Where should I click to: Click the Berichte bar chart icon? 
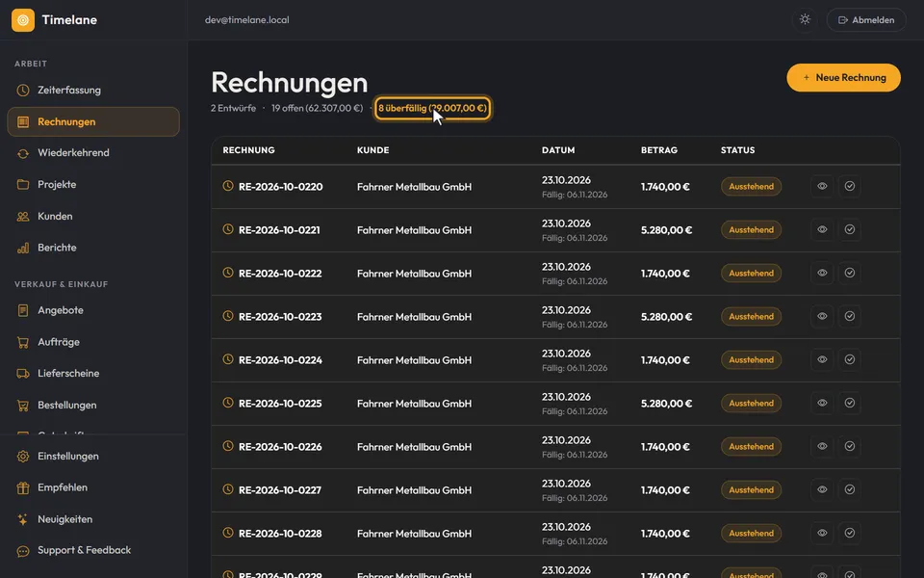pos(23,248)
